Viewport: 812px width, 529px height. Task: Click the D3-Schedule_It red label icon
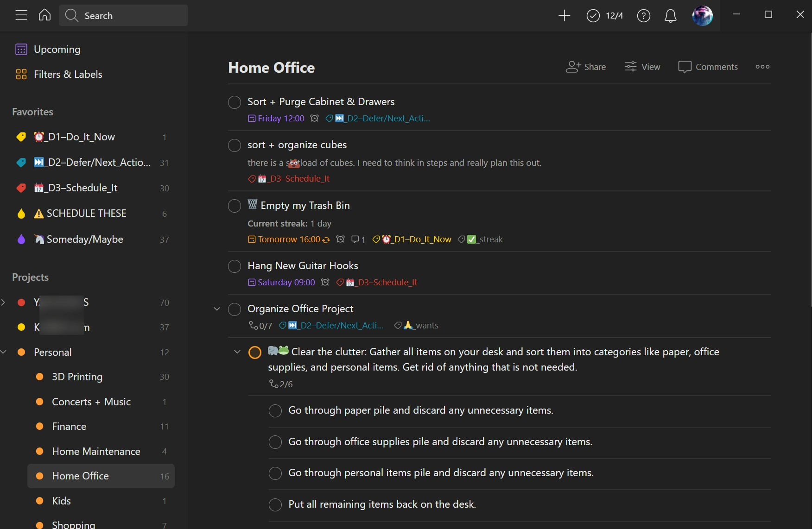(21, 188)
